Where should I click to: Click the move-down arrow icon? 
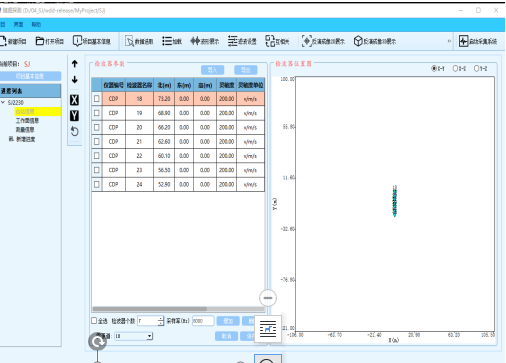75,80
